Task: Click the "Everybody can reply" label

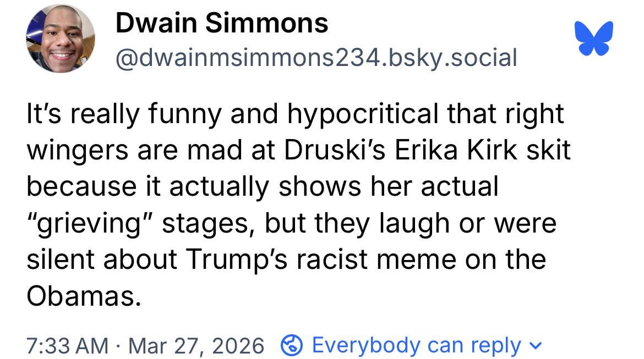Action: pyautogui.click(x=416, y=345)
